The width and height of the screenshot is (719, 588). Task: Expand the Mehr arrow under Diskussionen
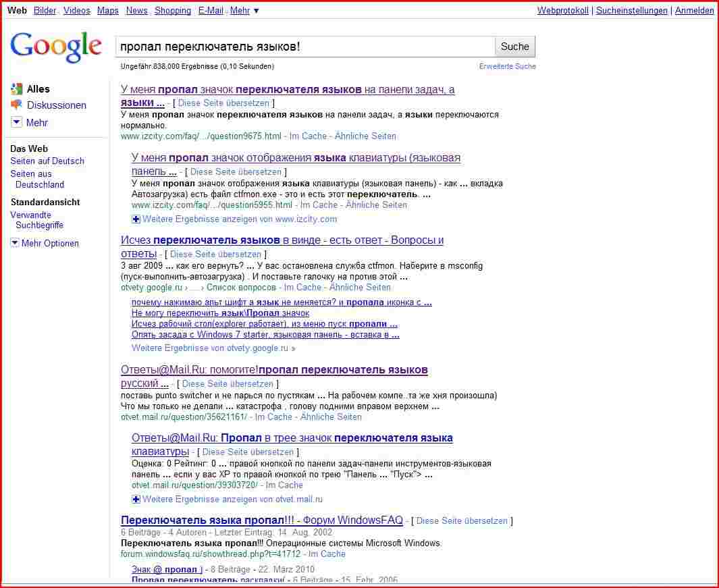coord(16,122)
